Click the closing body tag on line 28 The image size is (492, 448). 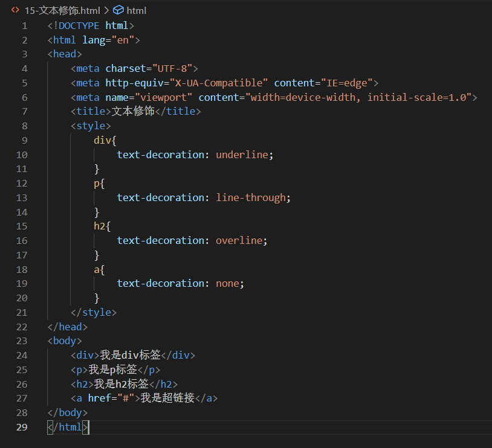tap(68, 413)
